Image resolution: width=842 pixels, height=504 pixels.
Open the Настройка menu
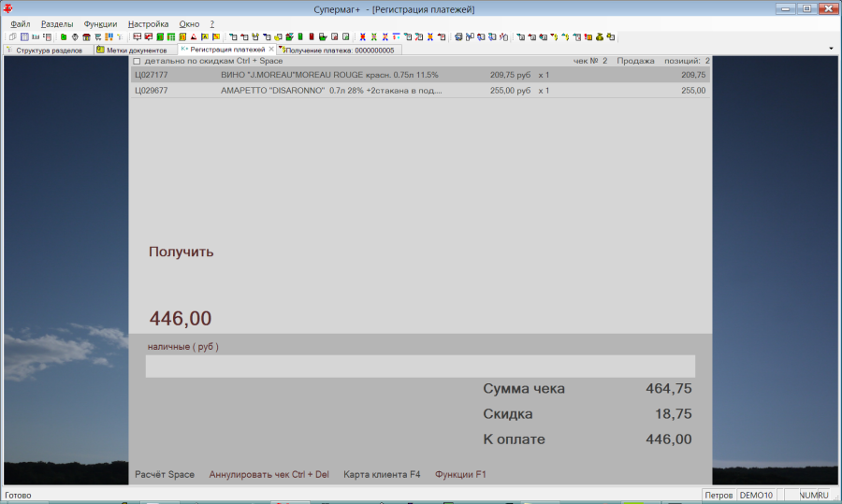click(x=148, y=24)
